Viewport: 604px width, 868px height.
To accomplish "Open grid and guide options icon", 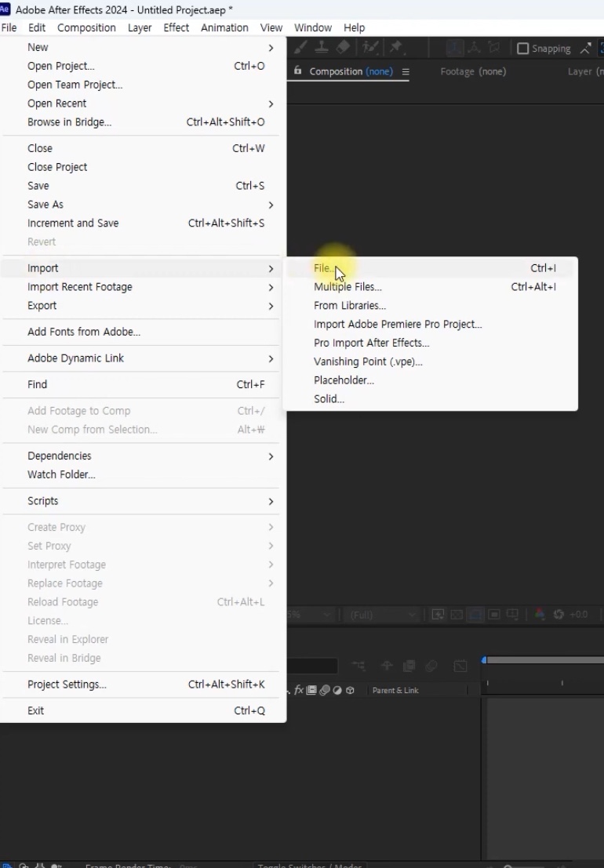I will 513,615.
